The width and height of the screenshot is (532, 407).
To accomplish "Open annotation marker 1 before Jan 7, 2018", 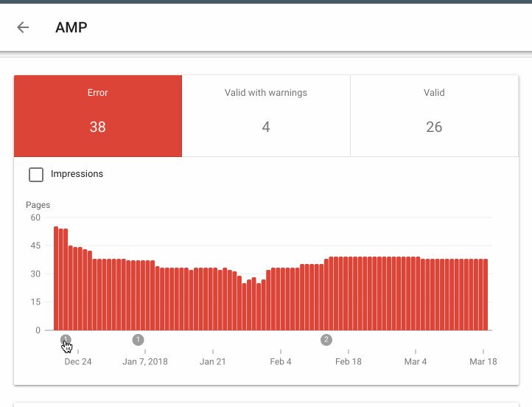I will (138, 339).
